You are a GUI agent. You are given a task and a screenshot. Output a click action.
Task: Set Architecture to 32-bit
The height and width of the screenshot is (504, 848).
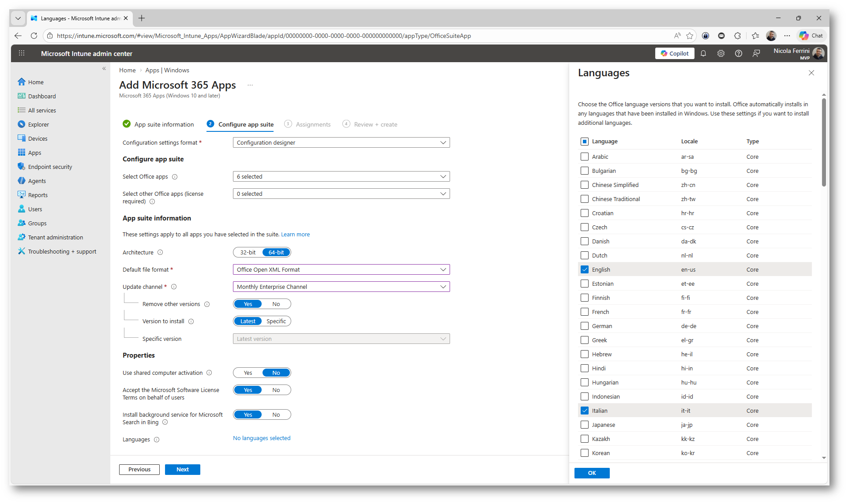pyautogui.click(x=248, y=252)
